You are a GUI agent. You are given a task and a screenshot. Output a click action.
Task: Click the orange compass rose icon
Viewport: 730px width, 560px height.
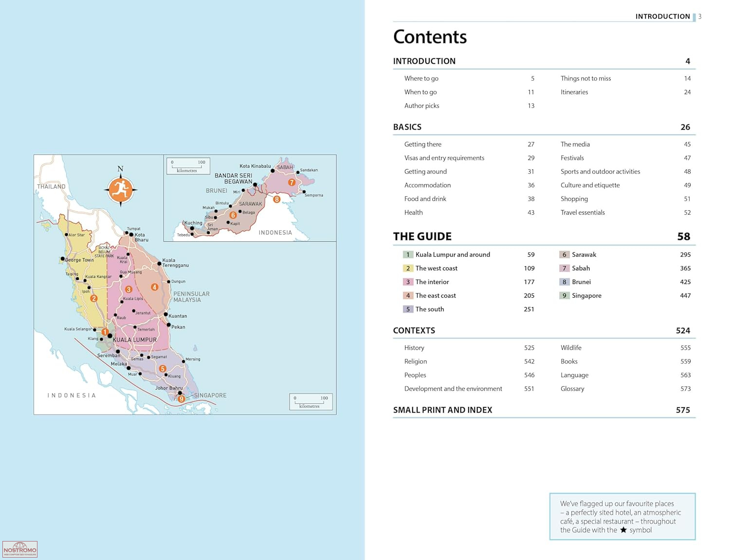coord(120,190)
